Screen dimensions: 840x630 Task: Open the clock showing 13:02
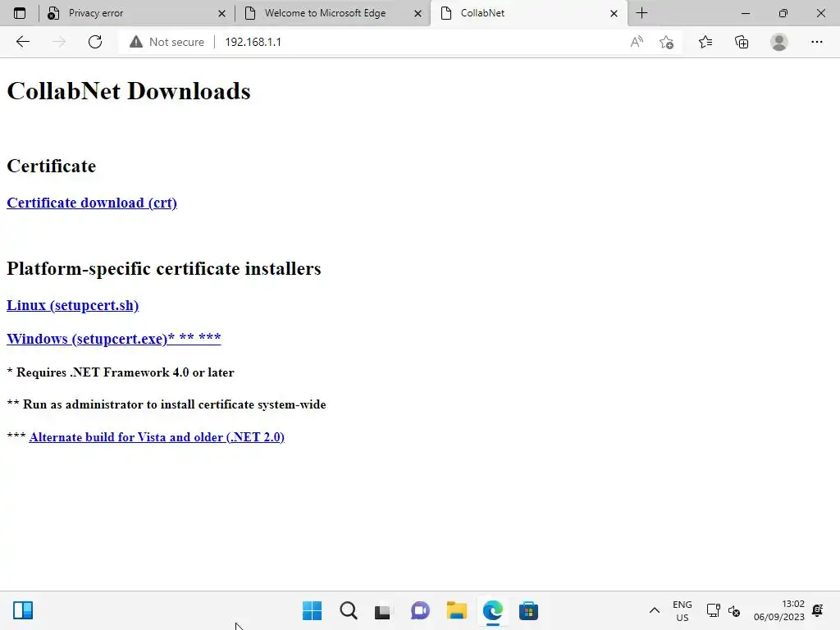click(779, 610)
